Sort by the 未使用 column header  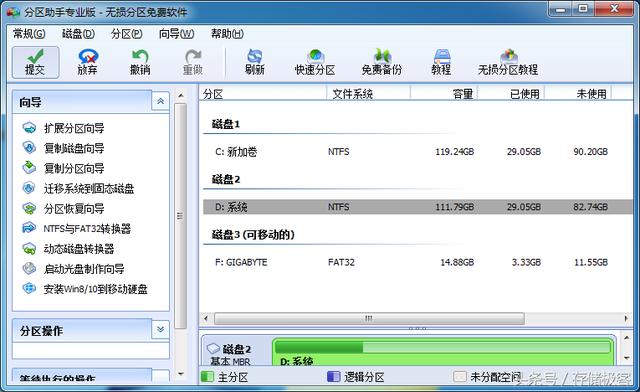(x=578, y=94)
